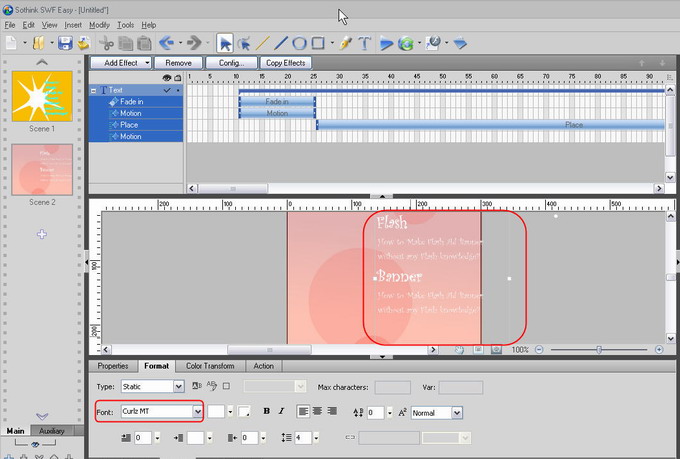Open the line spacing dropdown with value 4
680x459 pixels.
pyautogui.click(x=316, y=438)
